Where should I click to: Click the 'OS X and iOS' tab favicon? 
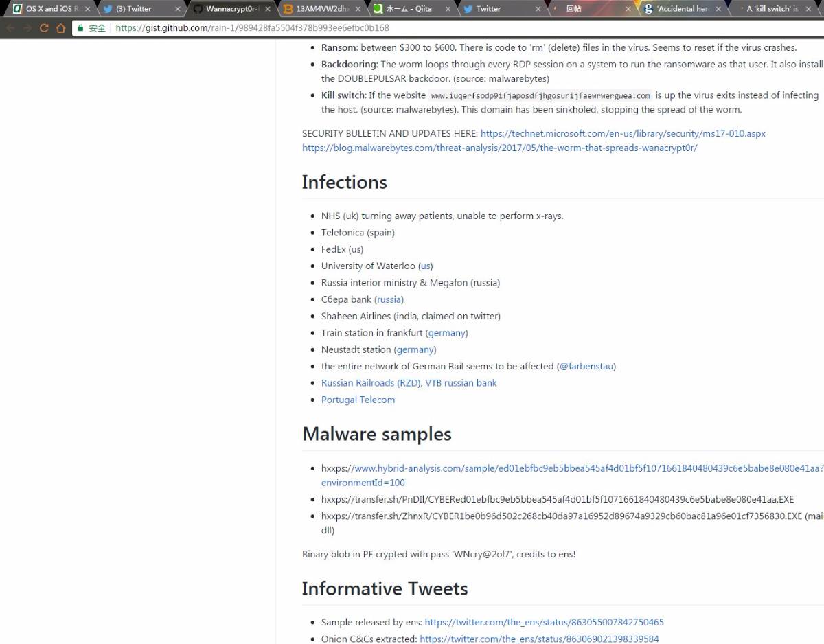tap(17, 9)
